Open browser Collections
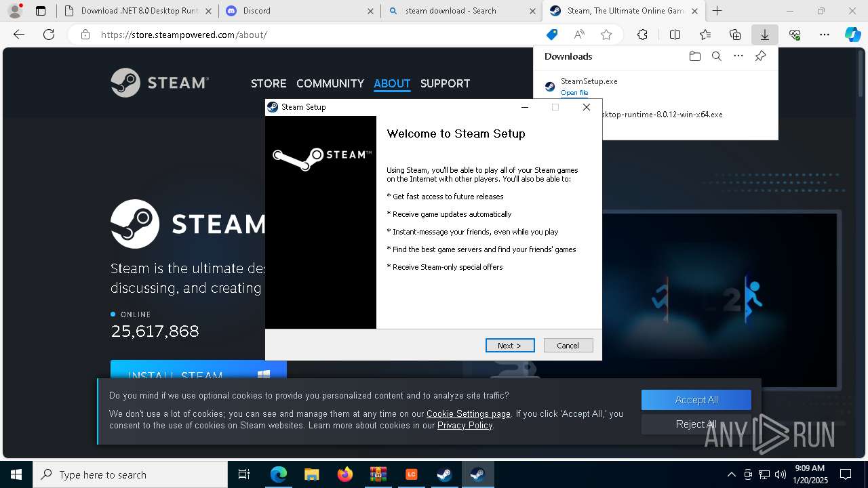Image resolution: width=868 pixels, height=488 pixels. 735,35
